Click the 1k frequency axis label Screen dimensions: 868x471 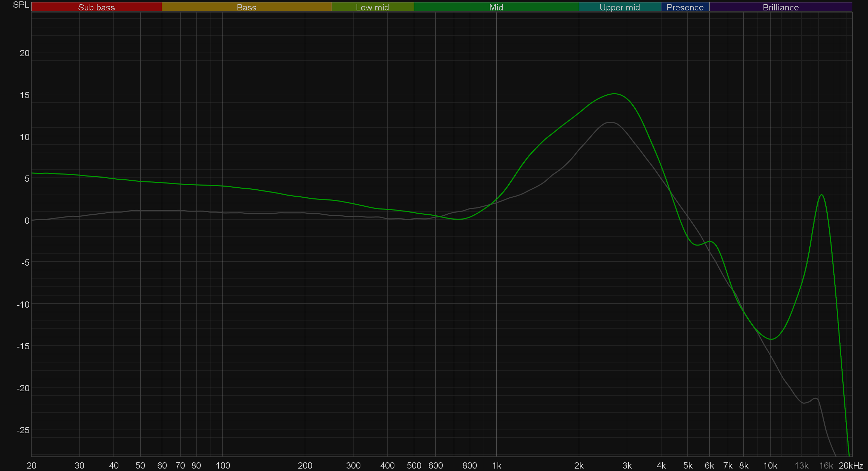pos(496,465)
